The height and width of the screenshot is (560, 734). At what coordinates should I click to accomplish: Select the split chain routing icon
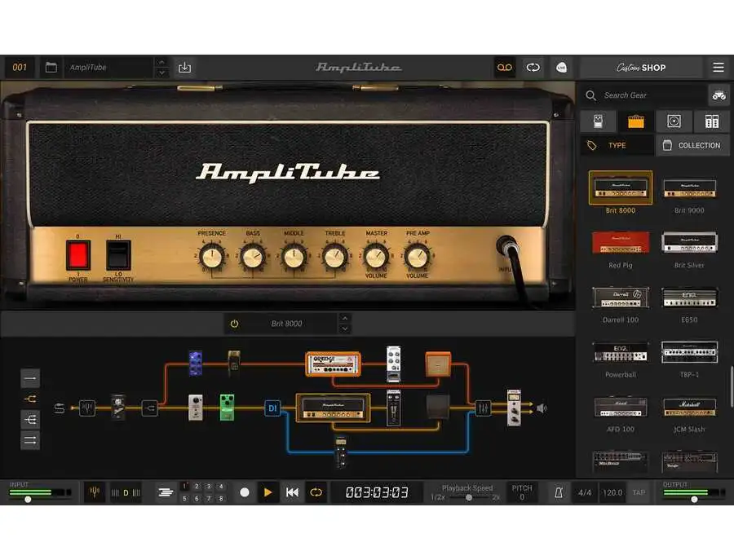point(30,399)
